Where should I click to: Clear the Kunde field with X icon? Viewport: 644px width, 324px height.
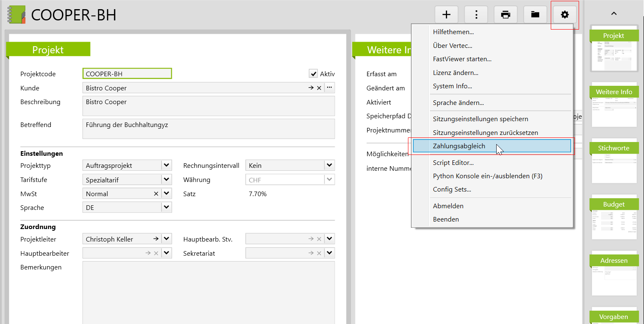tap(319, 88)
